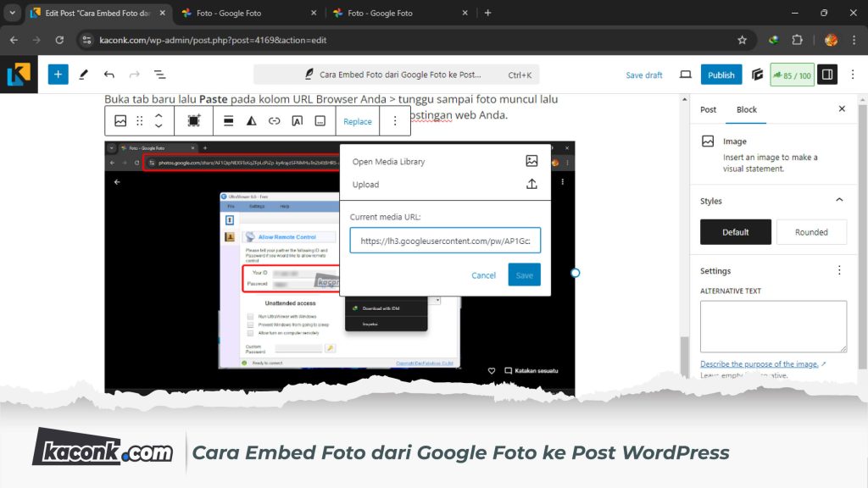Click the image resize handle

576,273
